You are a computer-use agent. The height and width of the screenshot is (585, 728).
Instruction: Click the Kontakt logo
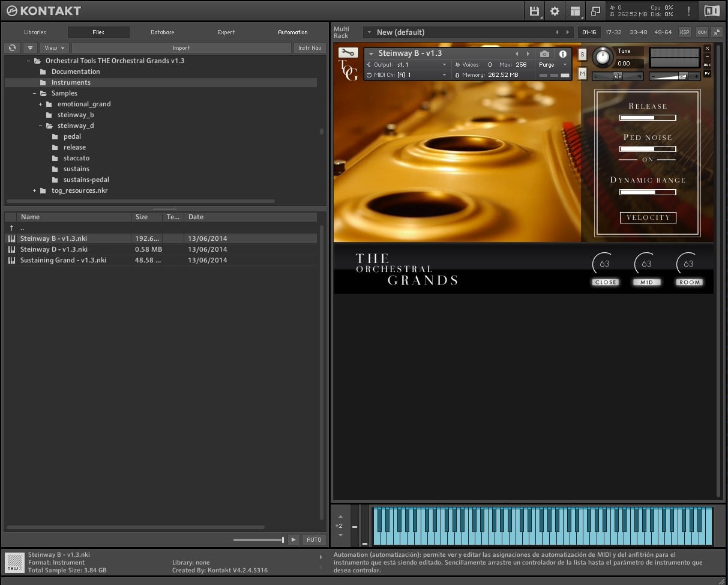tap(44, 11)
